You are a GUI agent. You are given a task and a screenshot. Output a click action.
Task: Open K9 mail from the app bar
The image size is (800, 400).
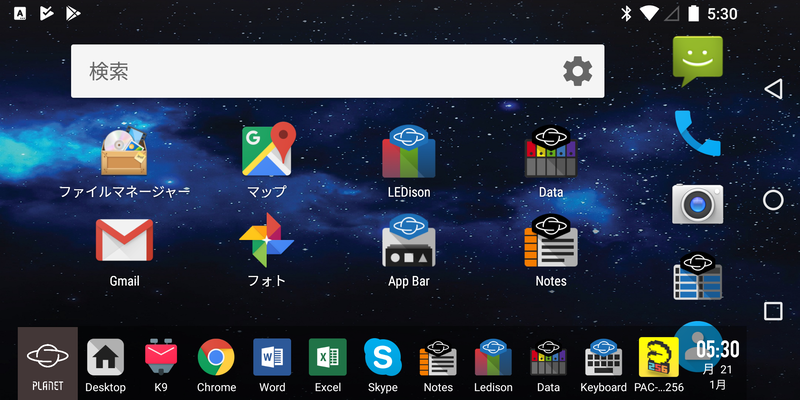[161, 366]
